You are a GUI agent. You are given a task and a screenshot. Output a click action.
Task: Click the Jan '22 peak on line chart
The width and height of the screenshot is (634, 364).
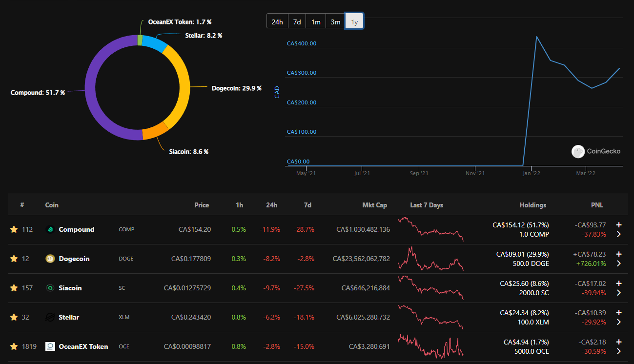[x=537, y=37]
